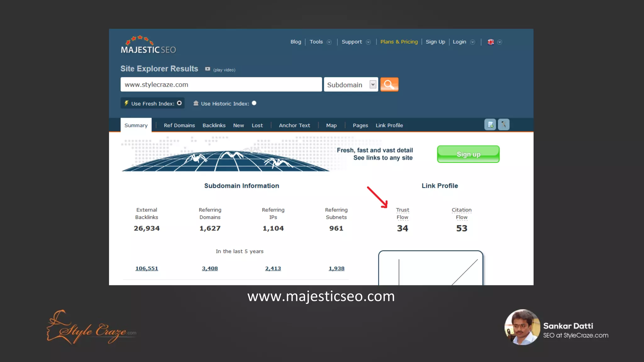Open the 106,551 historic backlinks link
This screenshot has height=362, width=644.
coord(147,268)
